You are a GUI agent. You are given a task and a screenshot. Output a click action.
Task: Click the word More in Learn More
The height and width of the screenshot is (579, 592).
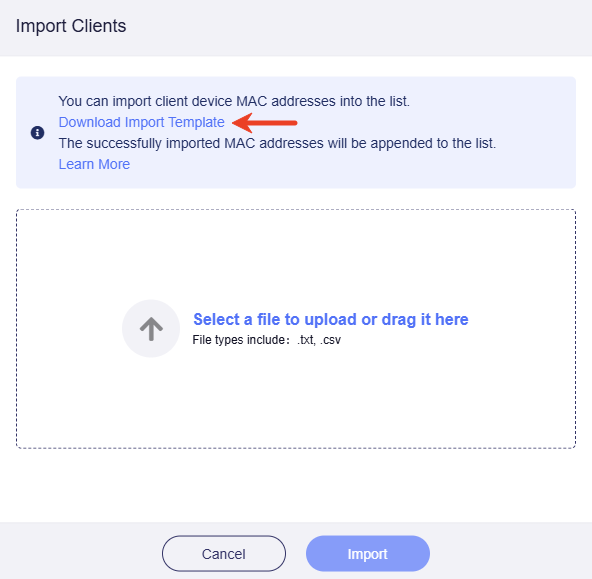coord(114,164)
